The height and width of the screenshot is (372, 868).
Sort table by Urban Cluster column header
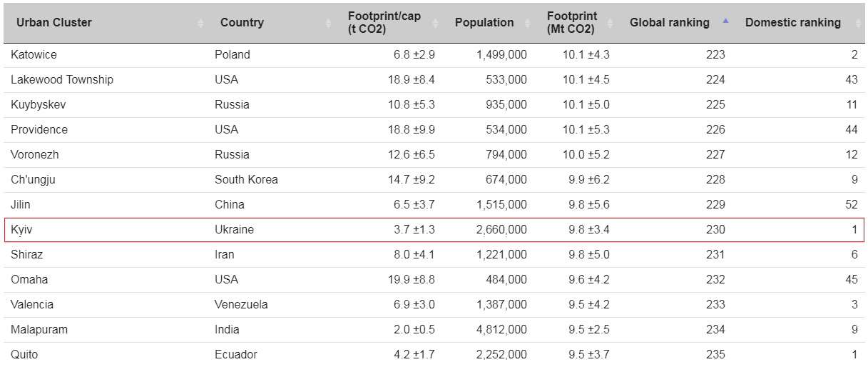pos(54,23)
